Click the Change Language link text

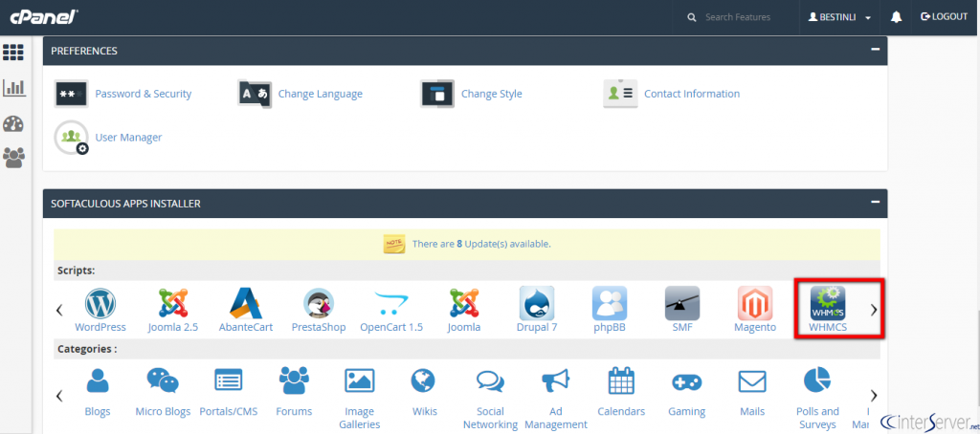320,94
